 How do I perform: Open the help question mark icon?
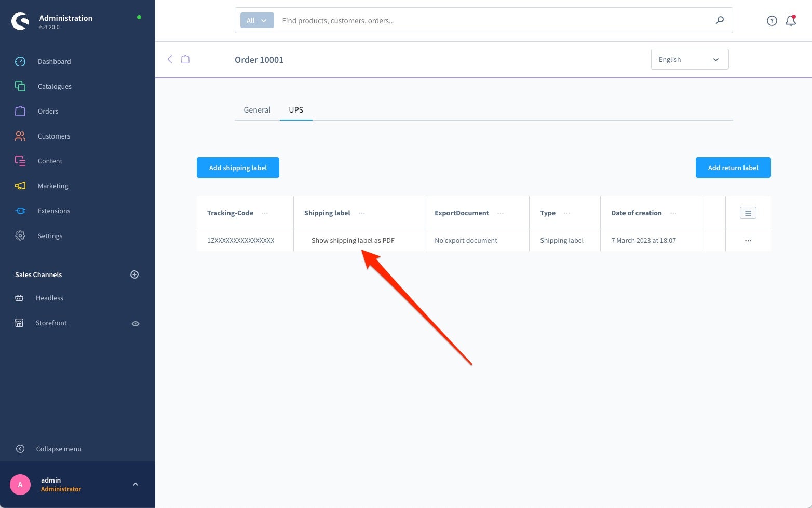click(772, 21)
